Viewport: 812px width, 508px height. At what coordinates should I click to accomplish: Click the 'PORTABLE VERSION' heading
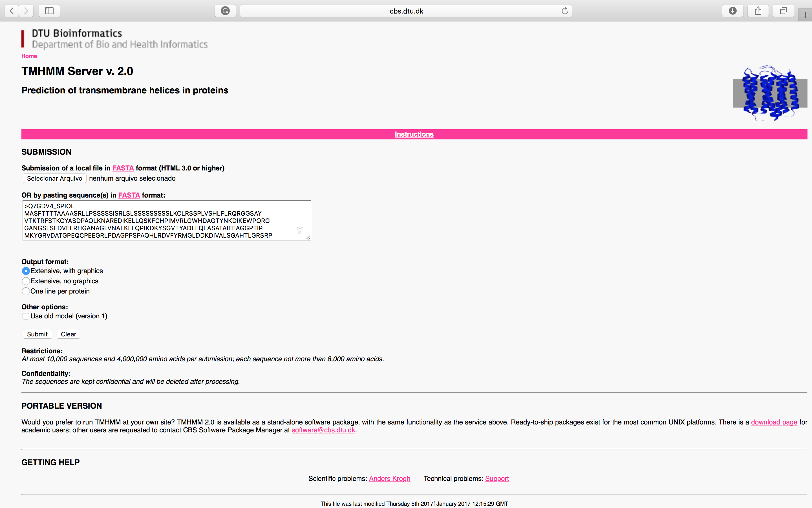click(62, 406)
